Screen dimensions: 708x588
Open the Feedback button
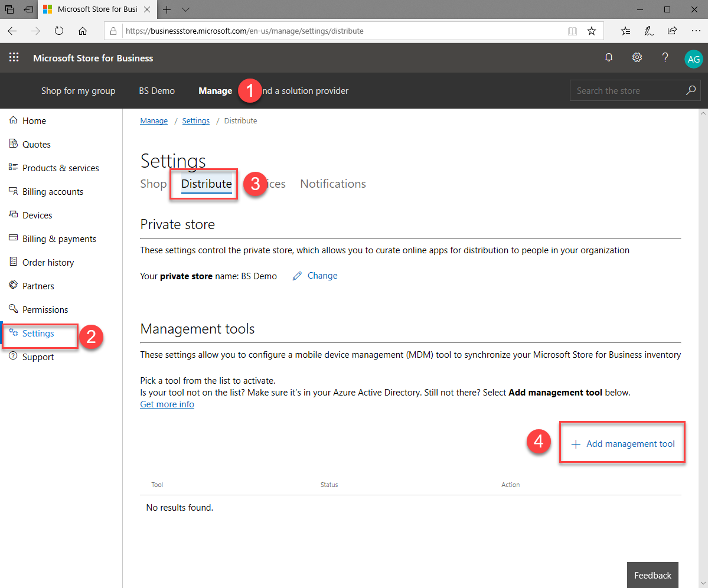(x=652, y=576)
